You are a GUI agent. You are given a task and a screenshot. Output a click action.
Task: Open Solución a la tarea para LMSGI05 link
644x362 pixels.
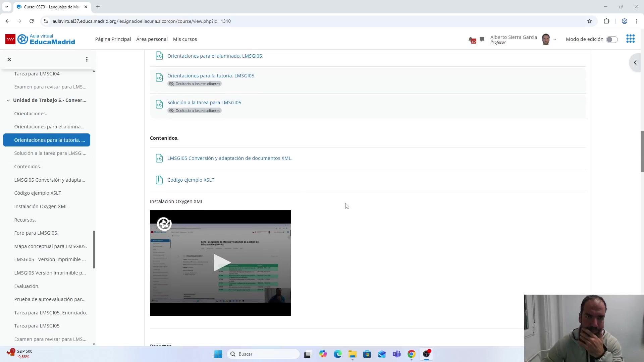click(205, 103)
